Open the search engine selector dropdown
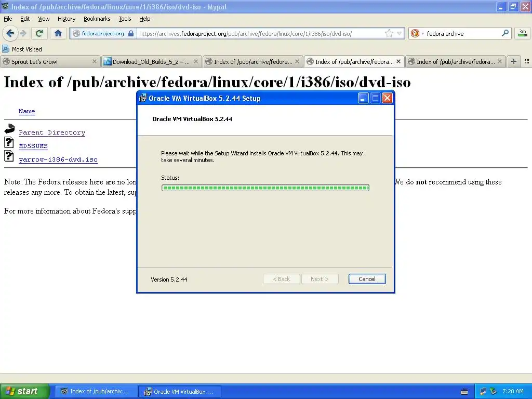Screen dimensions: 532x399 [417, 33]
